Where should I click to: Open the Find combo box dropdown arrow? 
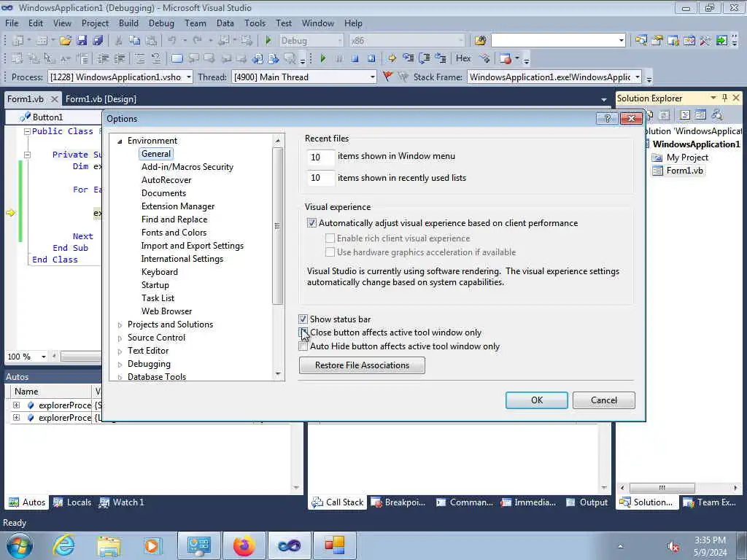click(x=622, y=41)
